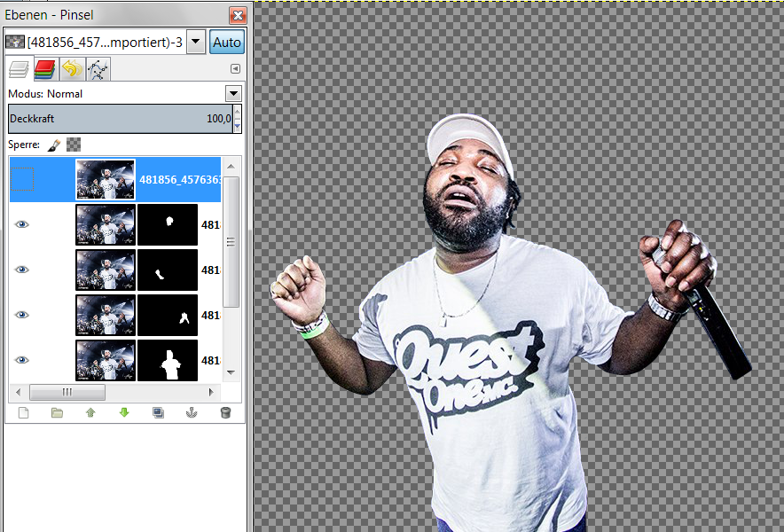This screenshot has height=532, width=784.
Task: Switch to the Channels tab
Action: (x=45, y=69)
